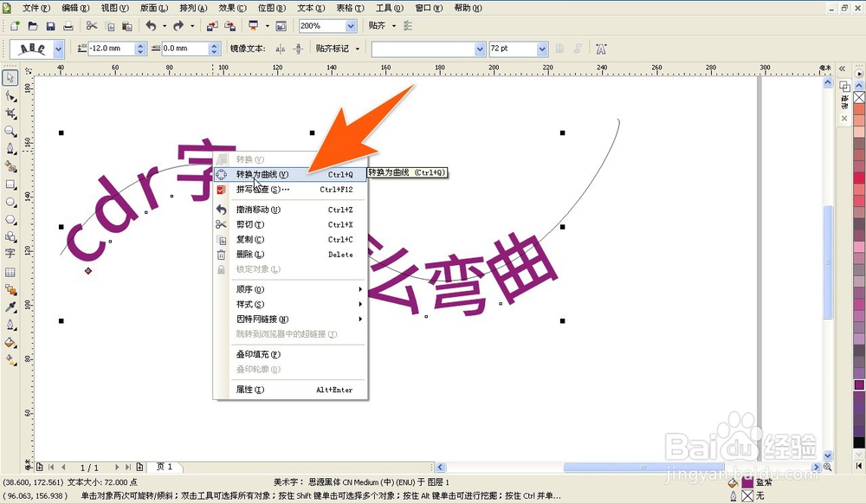Click the Save icon on the toolbar

(x=50, y=26)
